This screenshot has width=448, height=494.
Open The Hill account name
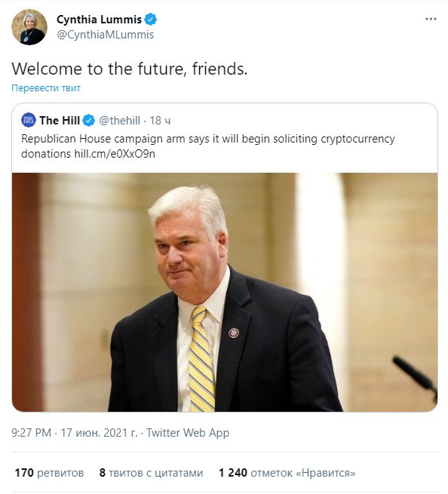tap(60, 121)
